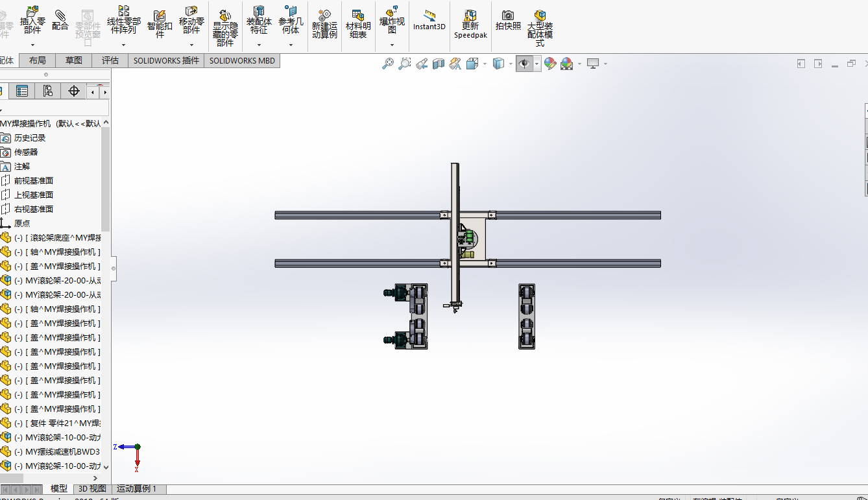Select the Zoom to Area icon
Viewport: 868px width, 500px height.
pyautogui.click(x=405, y=64)
